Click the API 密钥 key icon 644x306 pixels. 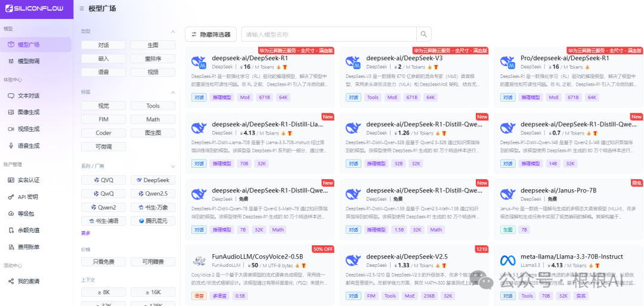click(x=11, y=197)
